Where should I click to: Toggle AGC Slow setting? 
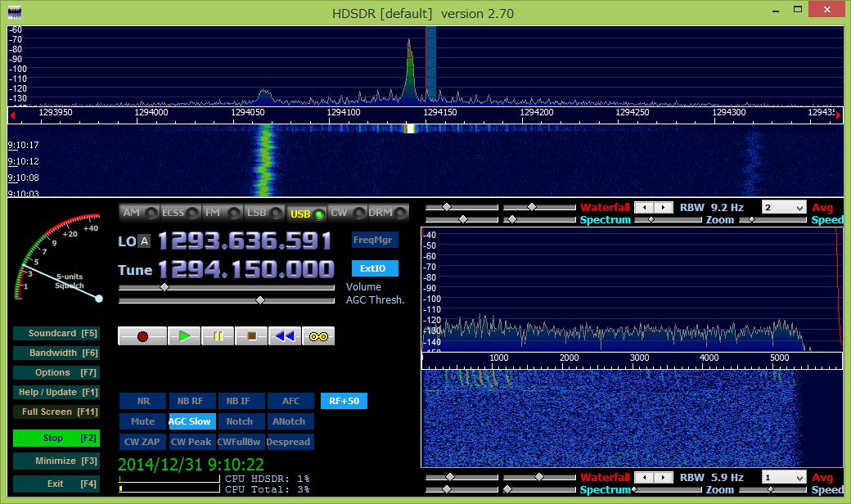[192, 421]
